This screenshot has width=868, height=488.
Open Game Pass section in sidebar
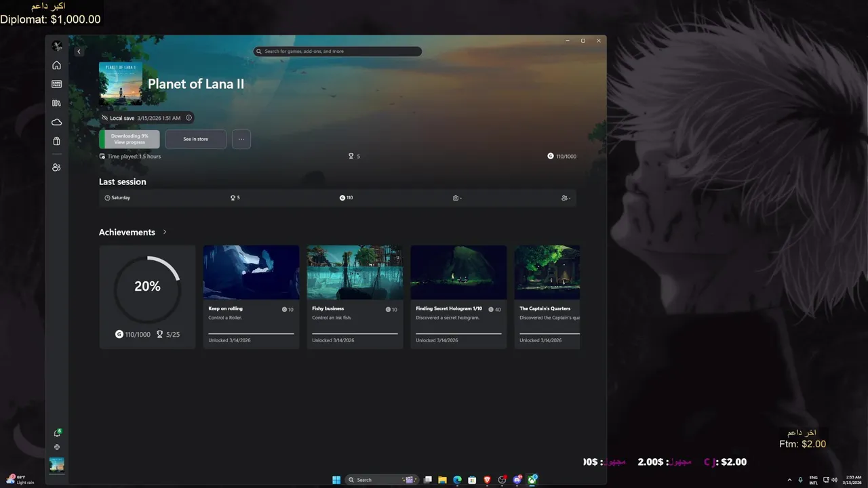(56, 84)
